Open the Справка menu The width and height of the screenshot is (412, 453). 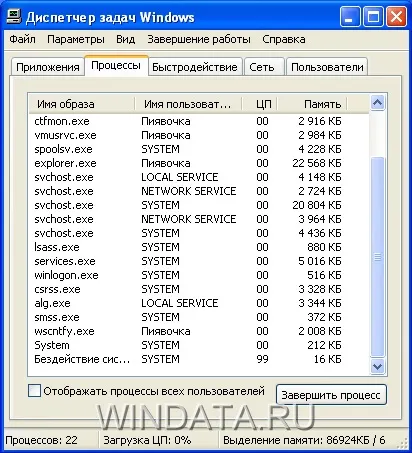pyautogui.click(x=284, y=39)
